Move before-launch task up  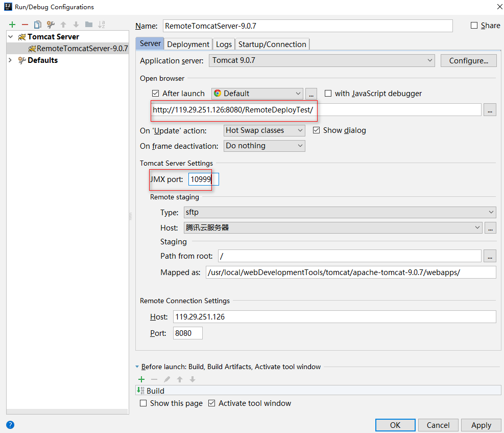click(180, 379)
